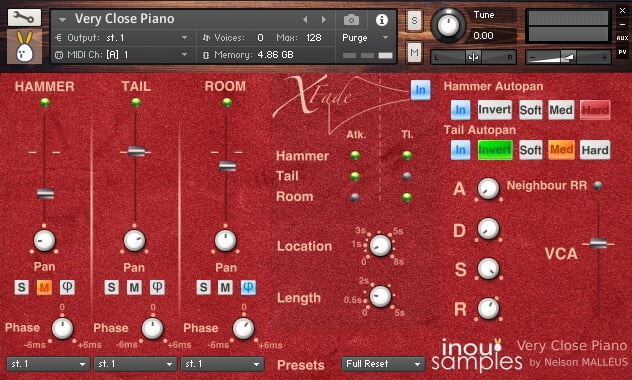Solo the ROOM channel
The height and width of the screenshot is (380, 632).
coord(203,287)
